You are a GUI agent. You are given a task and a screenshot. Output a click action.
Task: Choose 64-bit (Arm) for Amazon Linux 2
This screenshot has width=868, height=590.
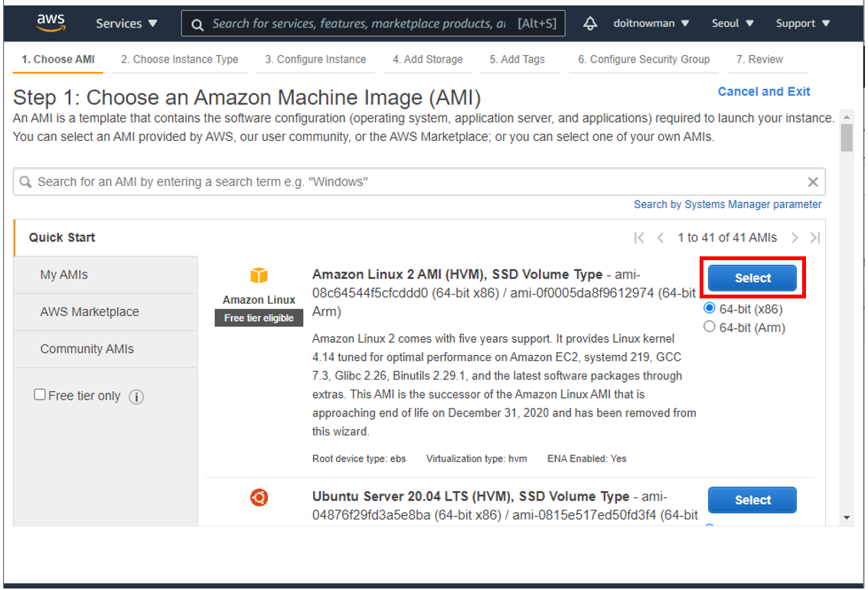[x=709, y=327]
